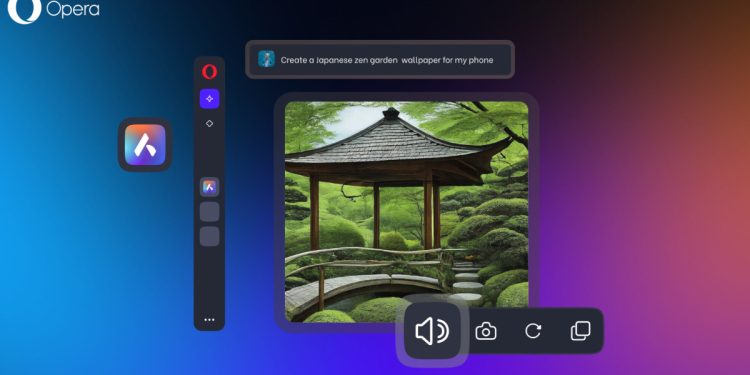Click the user avatar in the prompt bar
Screen dimensions: 750x375
[266, 59]
